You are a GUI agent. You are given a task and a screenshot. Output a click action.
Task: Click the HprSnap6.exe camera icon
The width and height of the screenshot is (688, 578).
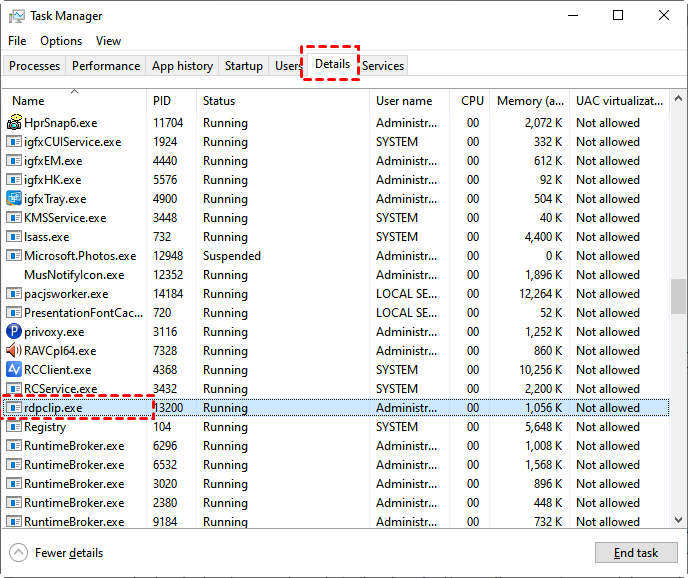pyautogui.click(x=14, y=123)
